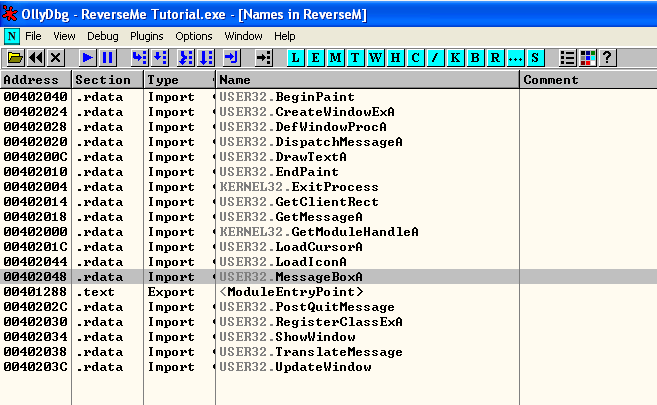The width and height of the screenshot is (657, 405).
Task: Click the Open file folder icon
Action: (15, 57)
